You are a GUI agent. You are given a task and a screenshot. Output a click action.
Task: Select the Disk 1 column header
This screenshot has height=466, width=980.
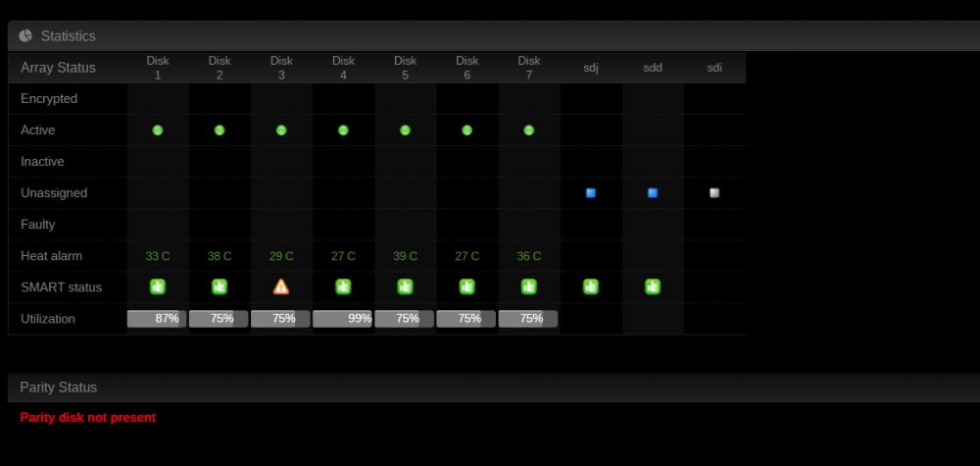click(158, 68)
